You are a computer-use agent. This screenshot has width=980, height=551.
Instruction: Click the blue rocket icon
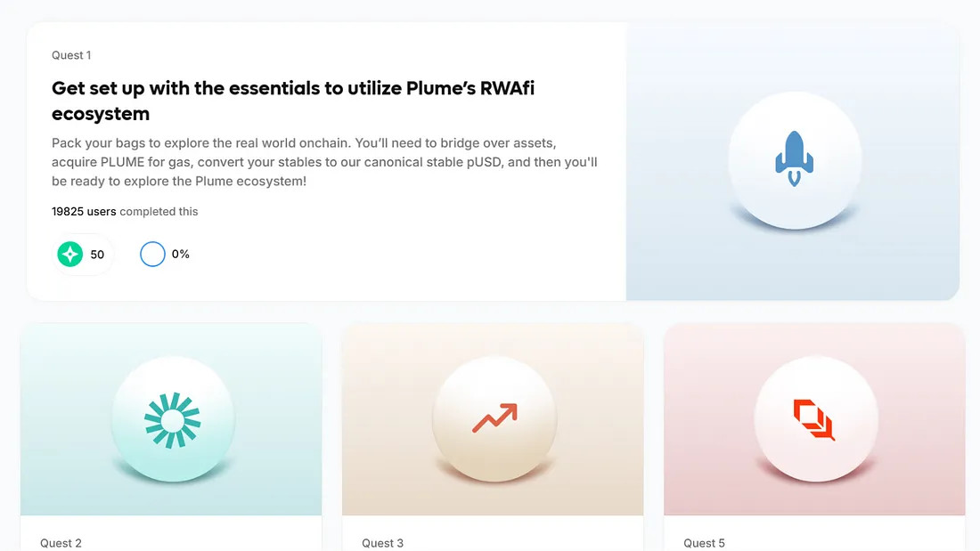coord(794,158)
